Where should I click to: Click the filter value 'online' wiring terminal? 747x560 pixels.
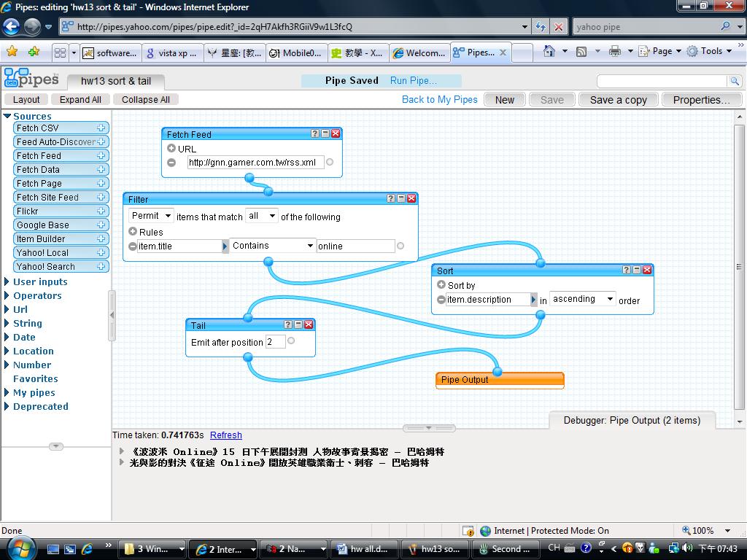400,246
